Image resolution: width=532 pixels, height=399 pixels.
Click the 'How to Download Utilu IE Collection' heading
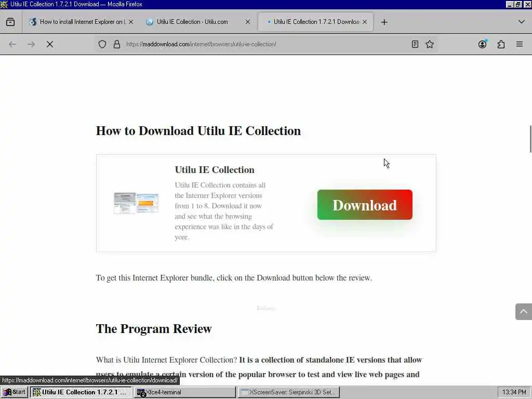tap(198, 131)
